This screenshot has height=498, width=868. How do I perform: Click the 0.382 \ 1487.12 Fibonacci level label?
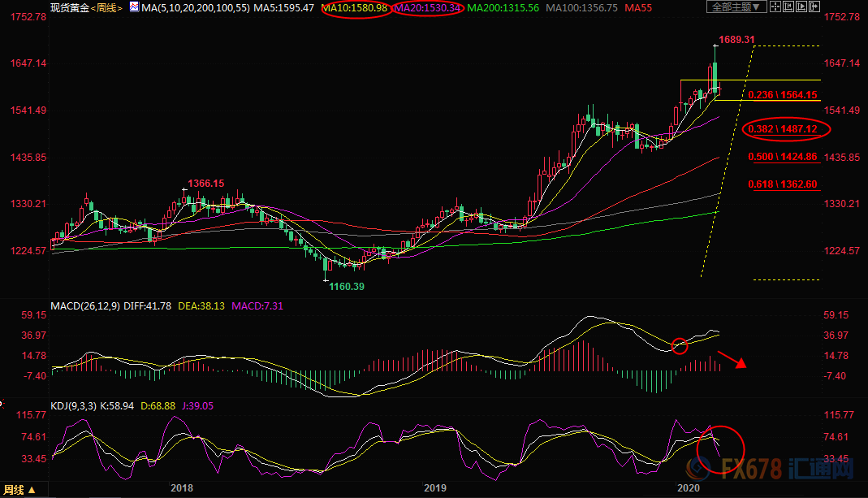point(782,128)
